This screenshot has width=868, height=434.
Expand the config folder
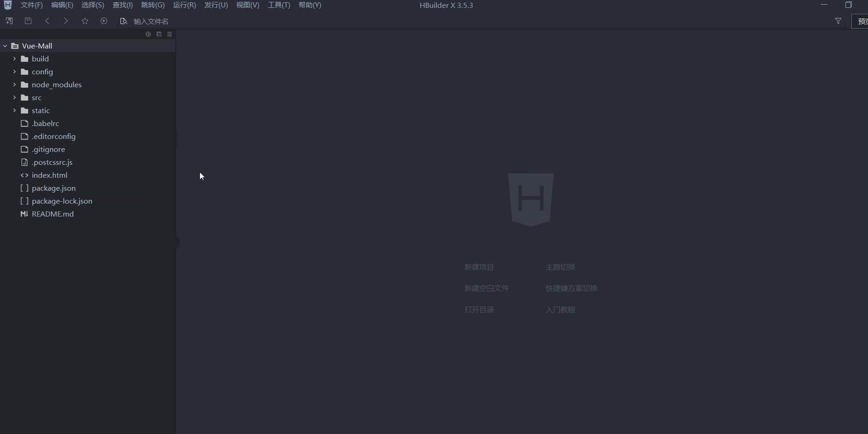(x=14, y=72)
